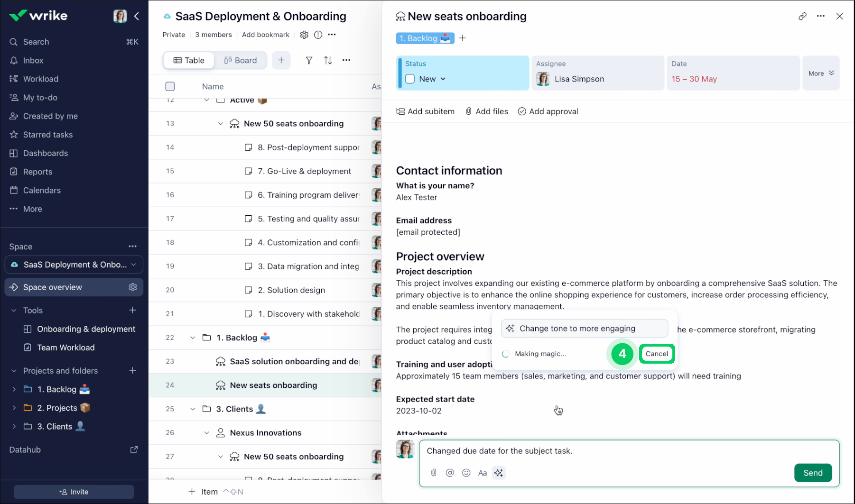Toggle the select-all checkbox in the table header
855x504 pixels.
[170, 86]
